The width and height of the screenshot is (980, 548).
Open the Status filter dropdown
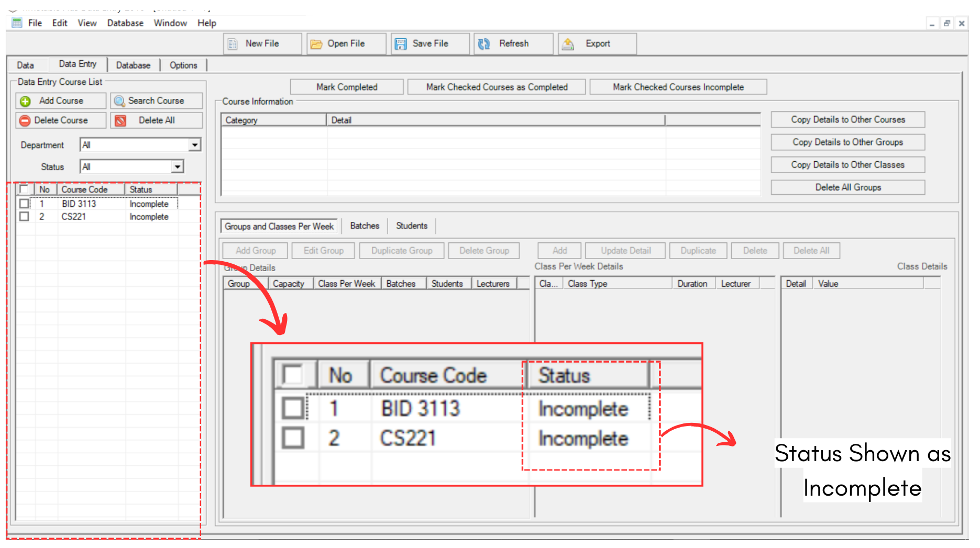(178, 167)
